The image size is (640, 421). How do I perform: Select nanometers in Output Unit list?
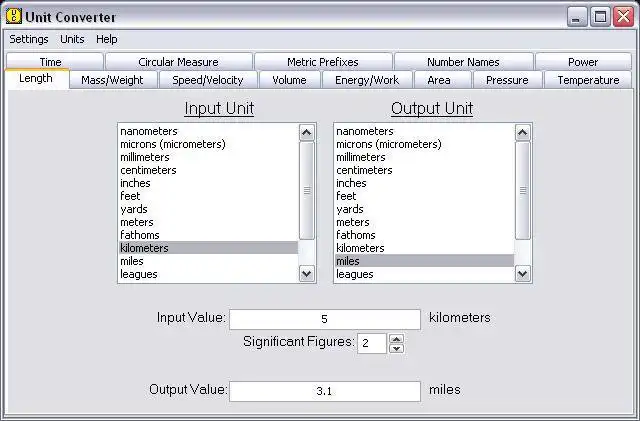click(x=424, y=131)
